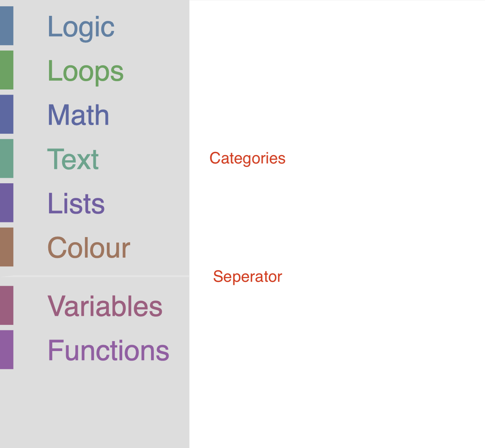Choose the Text category label
This screenshot has height=448, width=485.
[73, 159]
